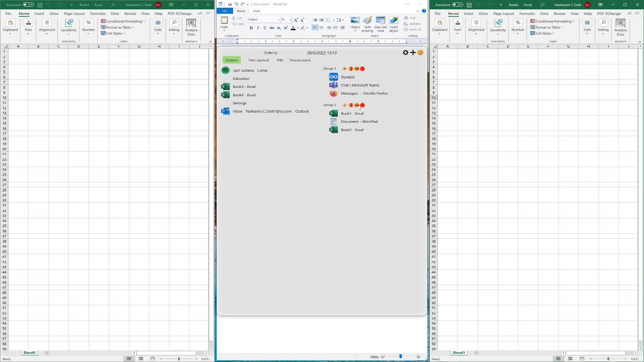Toggle Italic in WordPad
This screenshot has width=644, height=362.
click(258, 28)
